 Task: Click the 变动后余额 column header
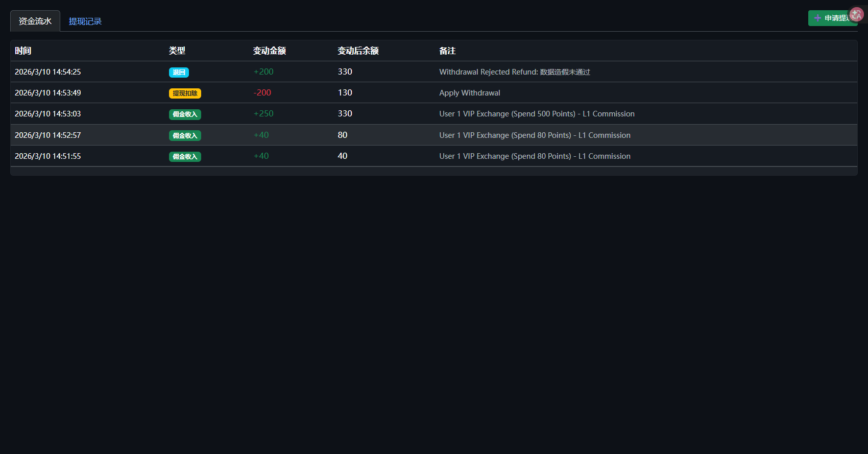pyautogui.click(x=358, y=51)
